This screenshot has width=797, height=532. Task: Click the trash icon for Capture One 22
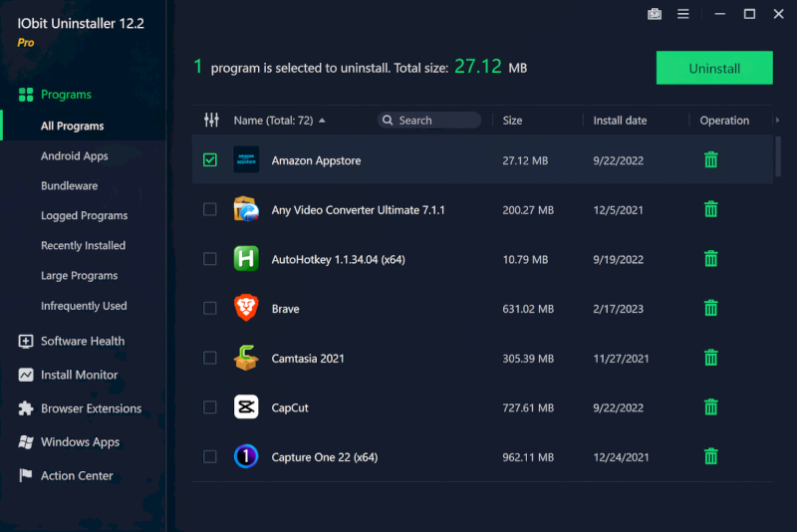[x=710, y=456]
